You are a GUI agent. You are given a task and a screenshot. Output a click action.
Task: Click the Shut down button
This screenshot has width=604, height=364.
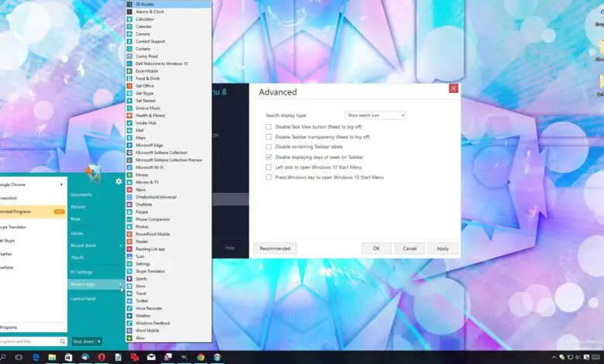84,342
